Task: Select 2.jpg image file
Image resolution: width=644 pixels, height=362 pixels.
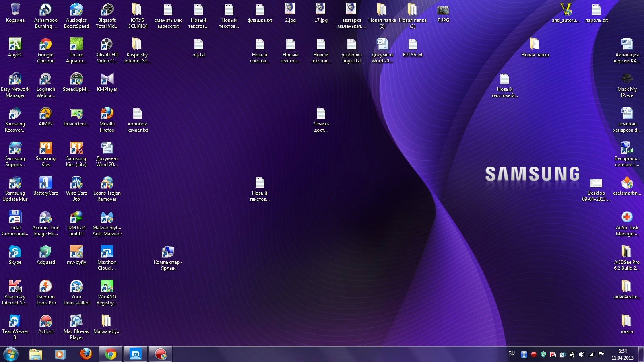Action: (x=291, y=13)
